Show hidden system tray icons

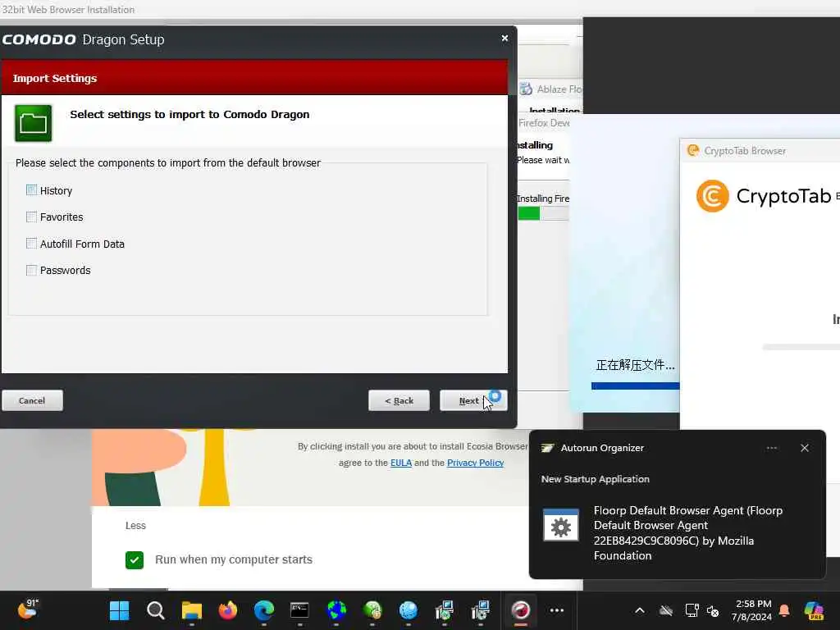click(x=640, y=610)
